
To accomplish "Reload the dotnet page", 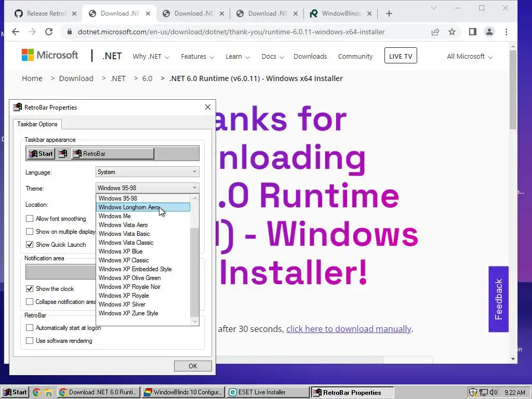I will point(49,32).
